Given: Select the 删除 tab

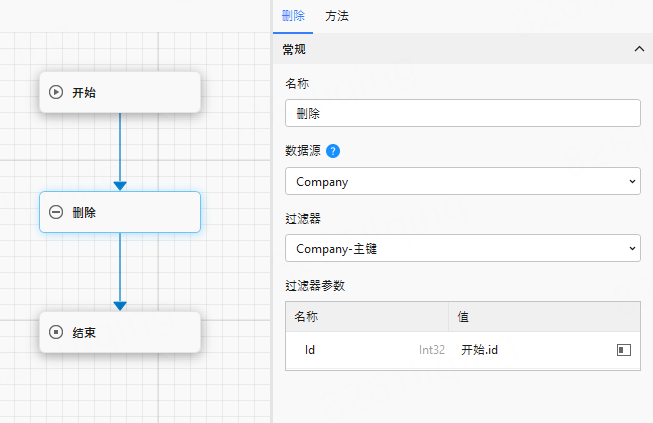Looking at the screenshot, I should click(x=294, y=16).
